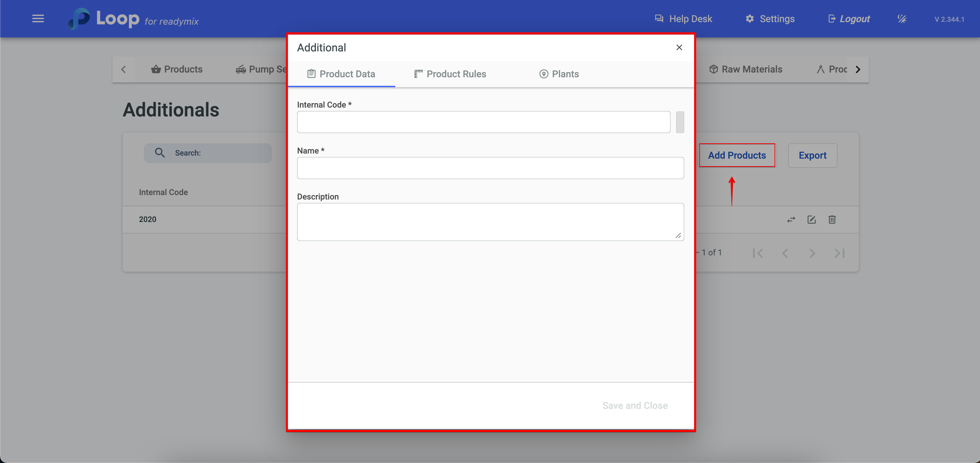Click the grey swatch beside Internal Code
Image resolution: width=980 pixels, height=463 pixels.
pyautogui.click(x=680, y=123)
